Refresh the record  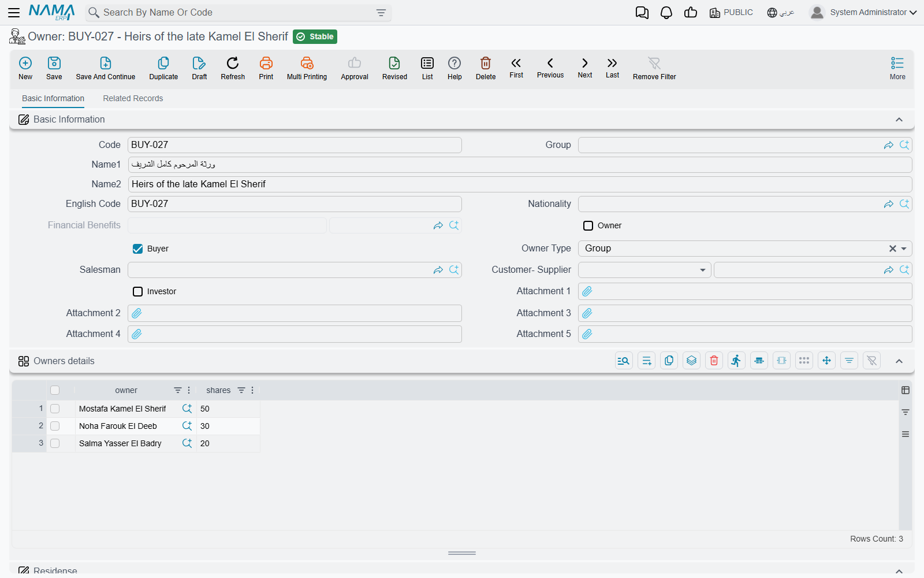(x=233, y=68)
